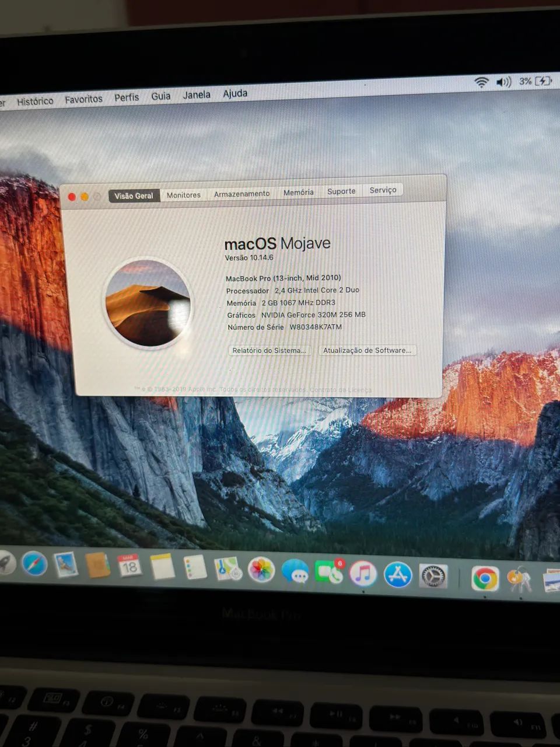Close the About This Mac window
The image size is (560, 747).
pyautogui.click(x=72, y=197)
